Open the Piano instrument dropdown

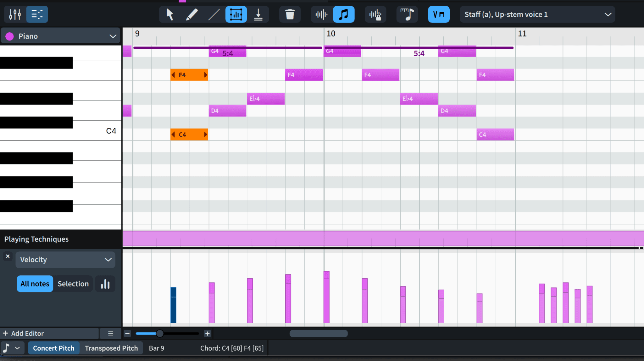coord(61,36)
